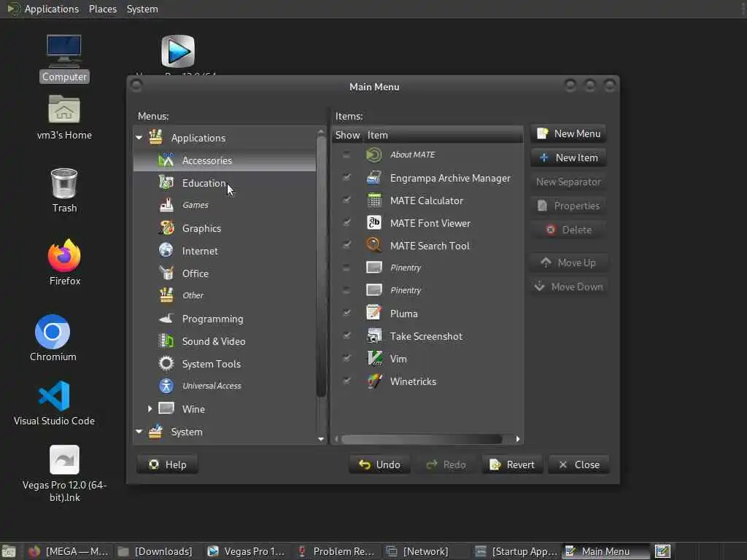Toggle show checkbox for Pluma
Image resolution: width=747 pixels, height=560 pixels.
[347, 314]
